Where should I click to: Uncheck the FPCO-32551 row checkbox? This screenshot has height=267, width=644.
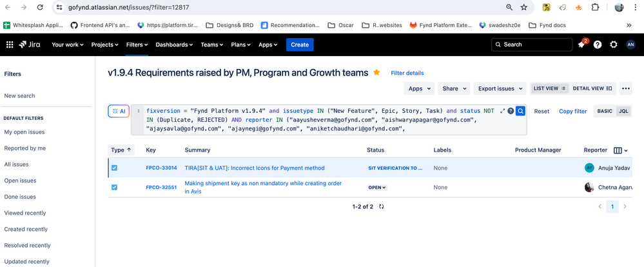[114, 187]
